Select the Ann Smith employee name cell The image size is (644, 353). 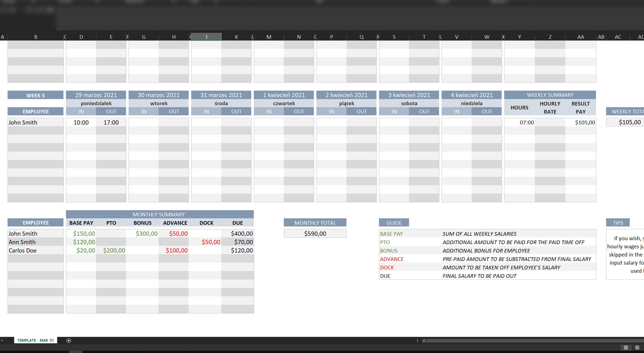tap(35, 242)
